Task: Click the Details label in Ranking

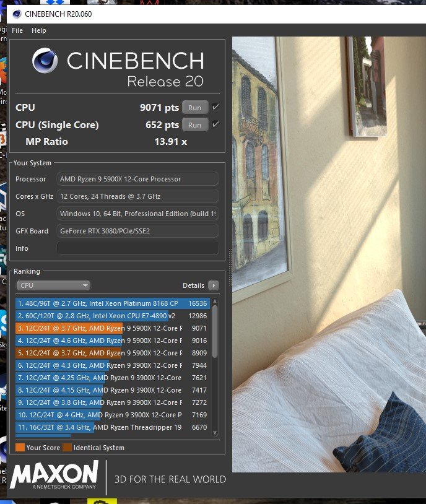Action: [x=193, y=285]
